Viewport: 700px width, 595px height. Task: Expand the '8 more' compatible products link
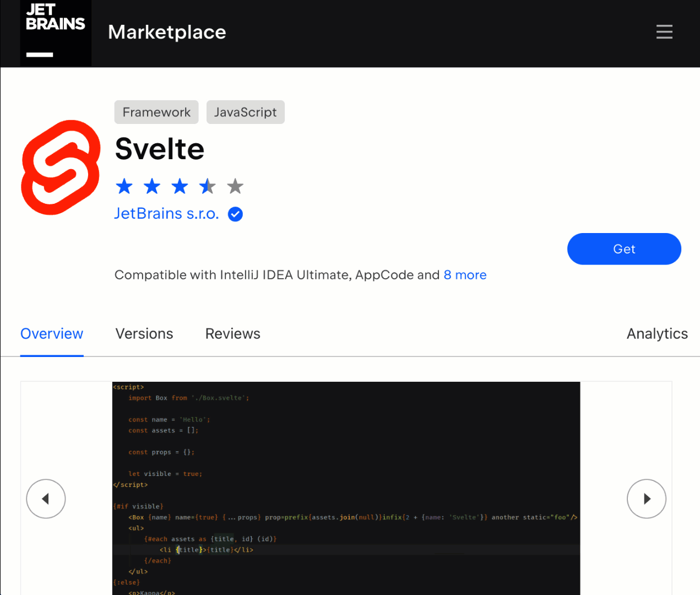(x=465, y=275)
